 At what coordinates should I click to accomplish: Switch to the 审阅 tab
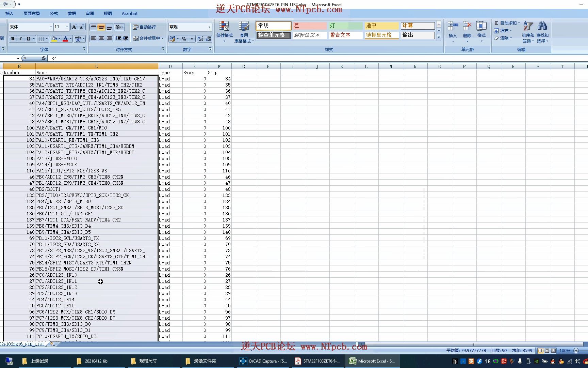point(90,14)
